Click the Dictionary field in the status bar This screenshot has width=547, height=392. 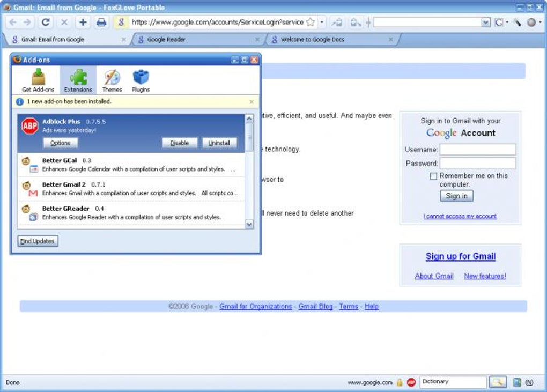[x=453, y=382]
